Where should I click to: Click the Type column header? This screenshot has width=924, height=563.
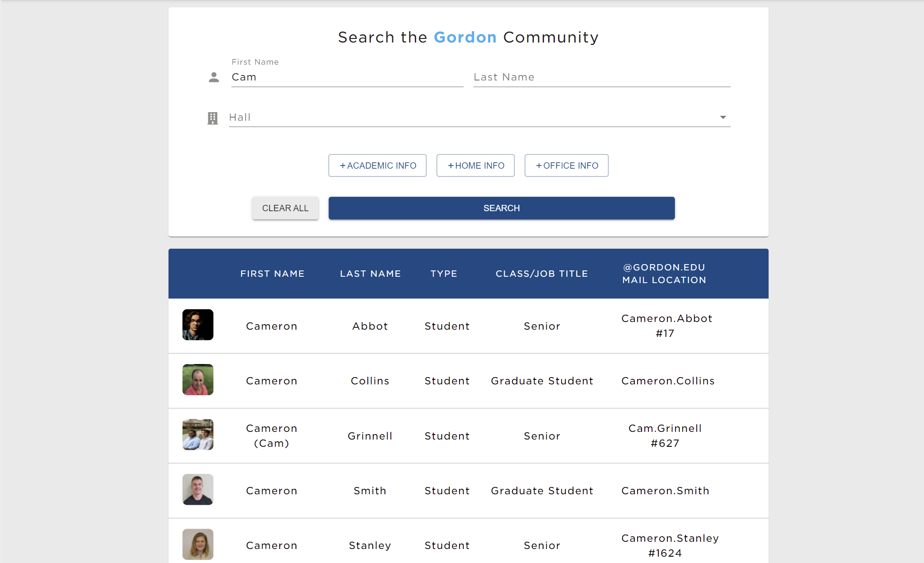point(444,273)
